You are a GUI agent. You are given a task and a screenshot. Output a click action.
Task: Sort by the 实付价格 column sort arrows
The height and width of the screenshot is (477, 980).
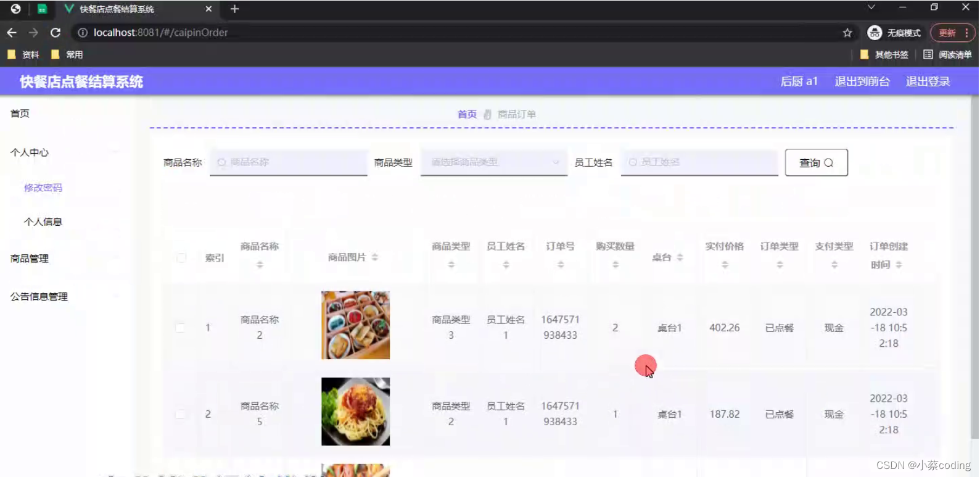[x=725, y=265]
